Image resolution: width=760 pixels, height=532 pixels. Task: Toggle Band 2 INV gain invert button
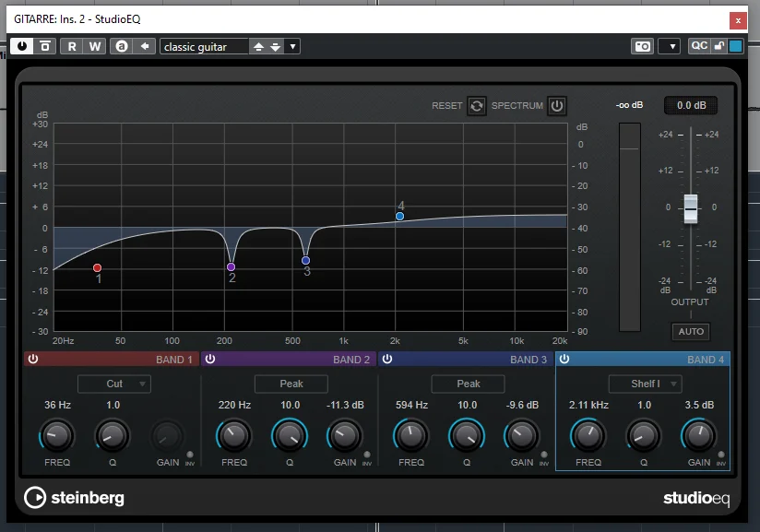tap(367, 455)
